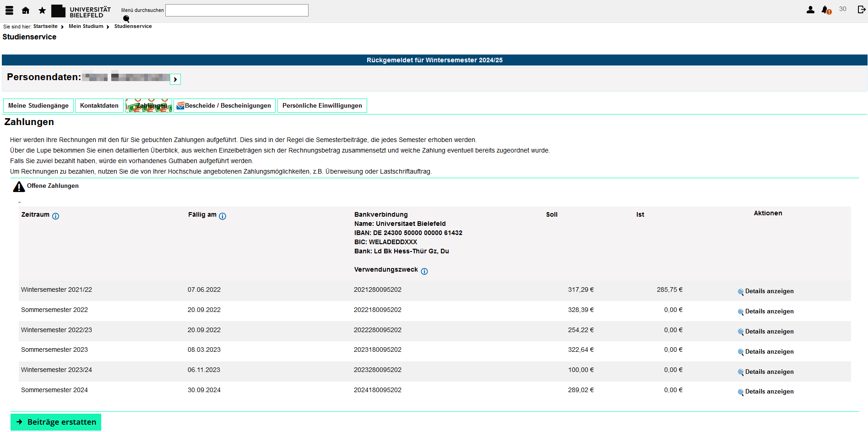Expand the Personendaten section arrow
The width and height of the screenshot is (868, 432).
[175, 79]
